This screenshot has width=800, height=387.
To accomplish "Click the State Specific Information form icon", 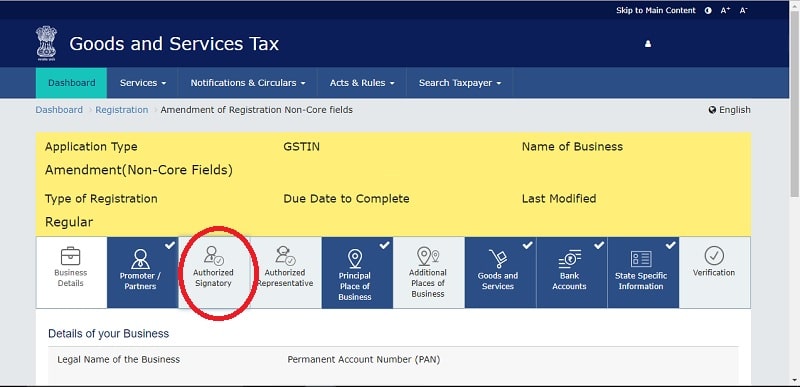I will pos(641,259).
